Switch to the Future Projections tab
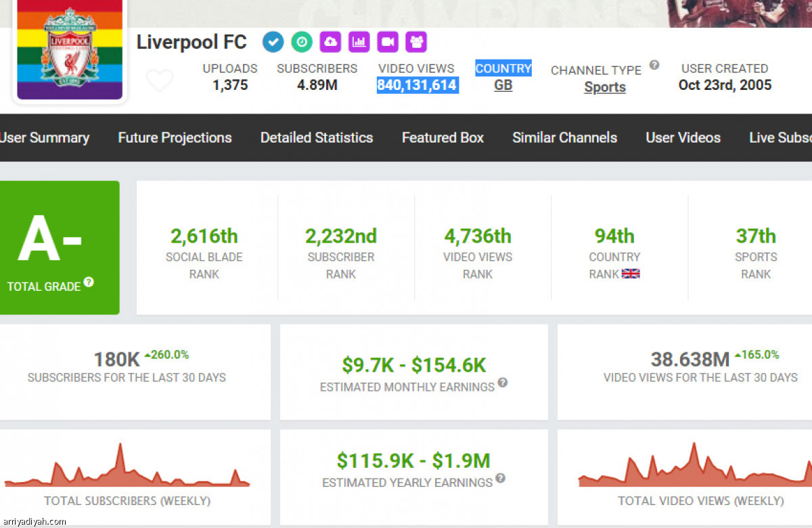812x528 pixels. [x=175, y=138]
